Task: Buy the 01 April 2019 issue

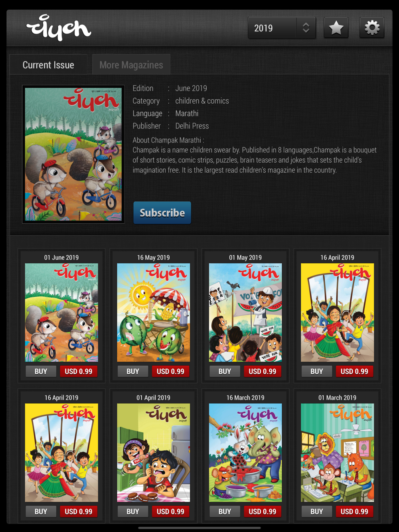Action: coord(133,512)
